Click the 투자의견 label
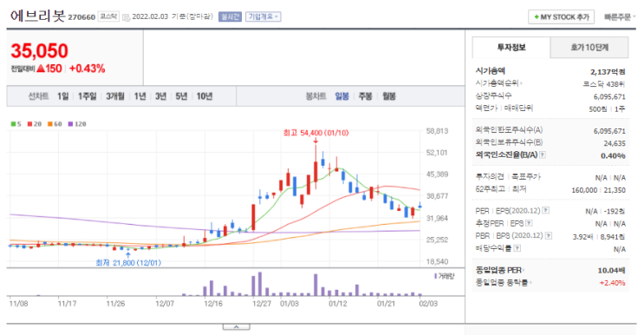 click(x=490, y=177)
